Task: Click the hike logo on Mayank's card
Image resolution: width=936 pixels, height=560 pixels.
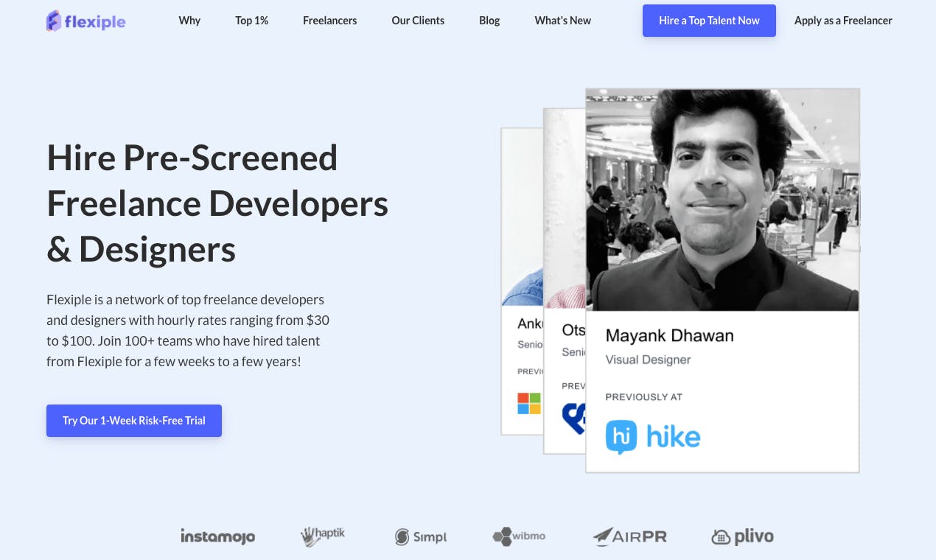Action: (x=653, y=436)
